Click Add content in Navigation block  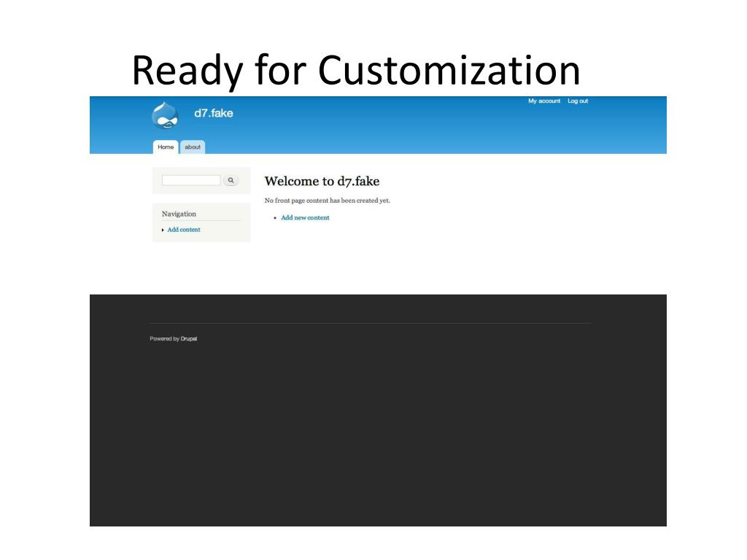(x=184, y=230)
